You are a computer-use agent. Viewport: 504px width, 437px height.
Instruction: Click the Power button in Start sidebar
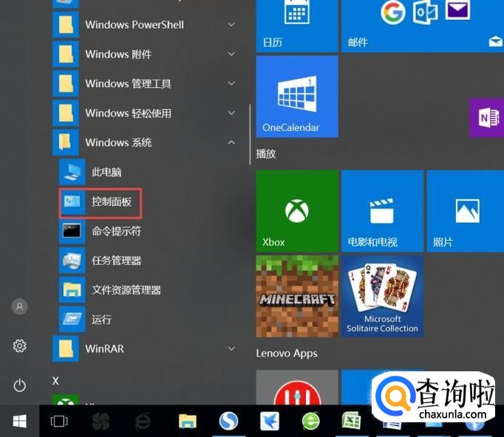[20, 385]
